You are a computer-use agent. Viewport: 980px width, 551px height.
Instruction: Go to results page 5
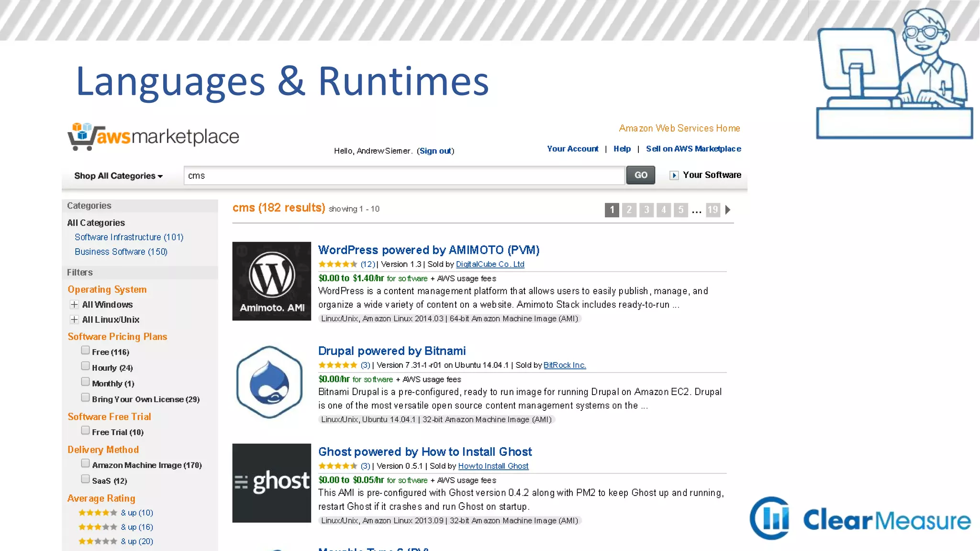click(x=681, y=210)
